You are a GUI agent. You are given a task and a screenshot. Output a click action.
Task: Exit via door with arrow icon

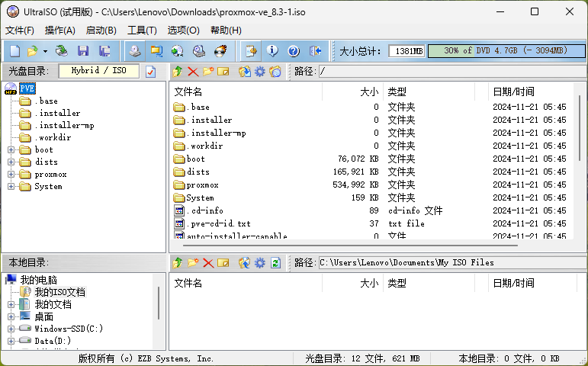tap(316, 50)
